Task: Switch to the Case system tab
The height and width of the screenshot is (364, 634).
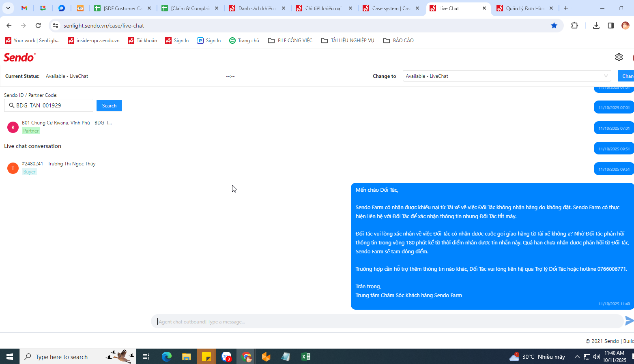Action: point(391,8)
